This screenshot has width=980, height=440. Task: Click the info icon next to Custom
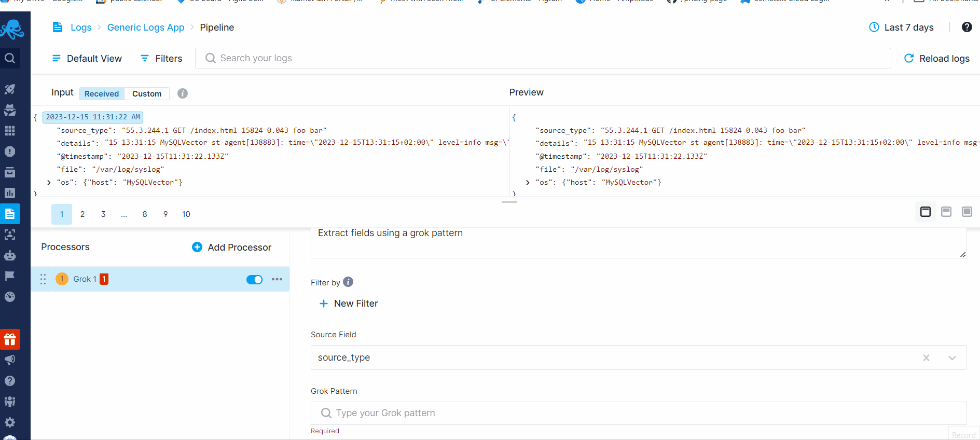tap(183, 93)
